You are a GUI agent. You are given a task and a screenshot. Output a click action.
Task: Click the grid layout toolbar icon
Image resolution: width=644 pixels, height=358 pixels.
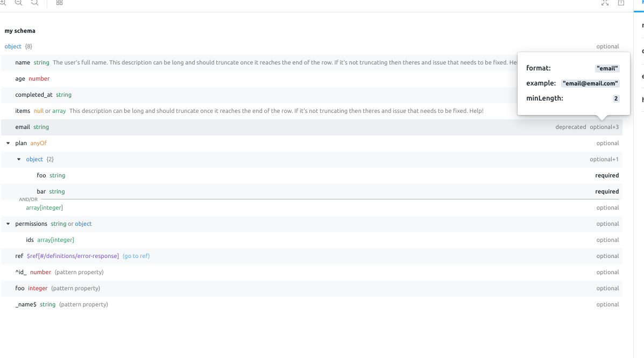[60, 3]
